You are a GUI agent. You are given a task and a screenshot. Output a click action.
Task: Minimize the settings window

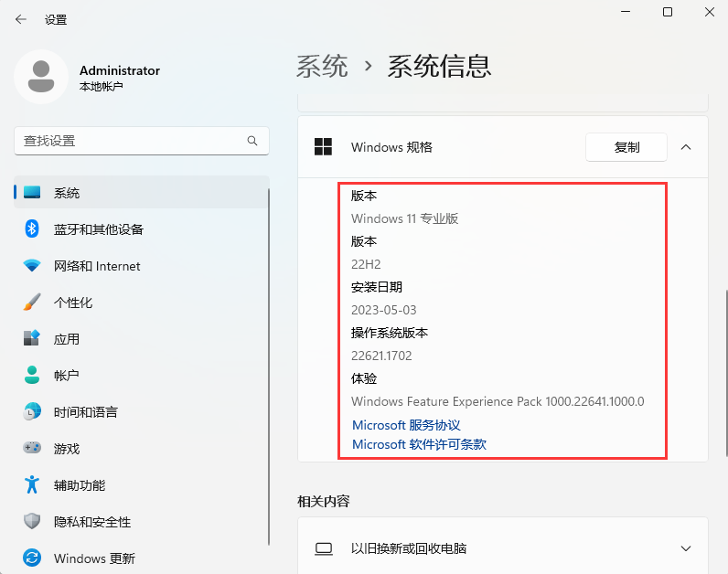626,12
